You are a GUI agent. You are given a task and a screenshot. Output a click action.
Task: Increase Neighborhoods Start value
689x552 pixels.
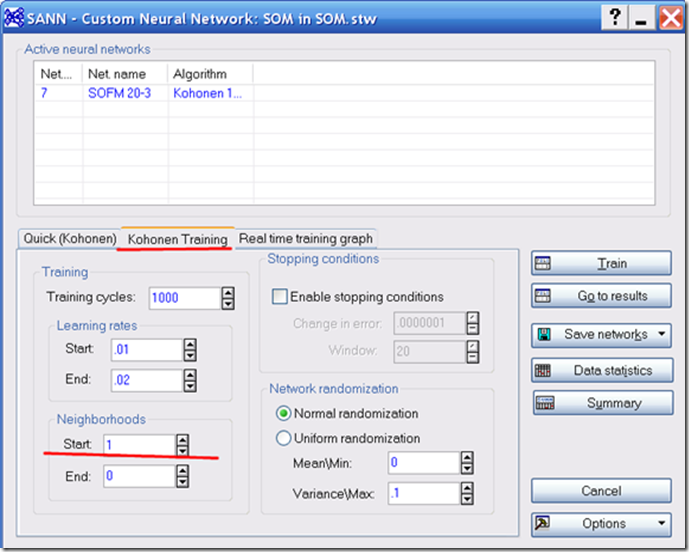182,440
